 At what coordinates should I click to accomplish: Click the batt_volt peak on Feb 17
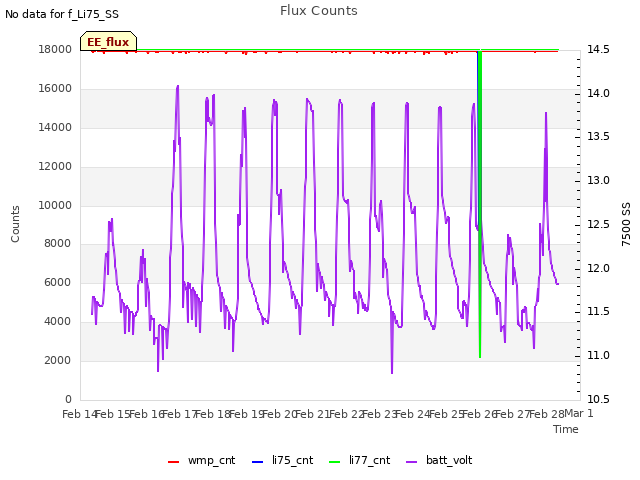pyautogui.click(x=178, y=87)
